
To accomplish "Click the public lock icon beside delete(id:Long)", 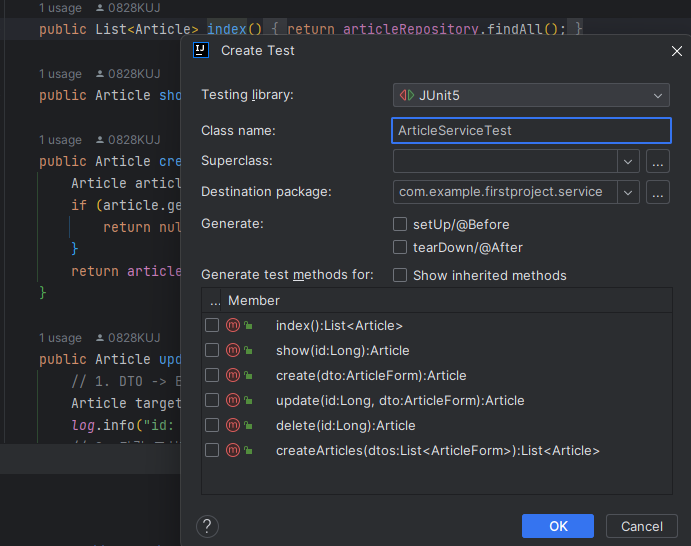I will pyautogui.click(x=249, y=426).
